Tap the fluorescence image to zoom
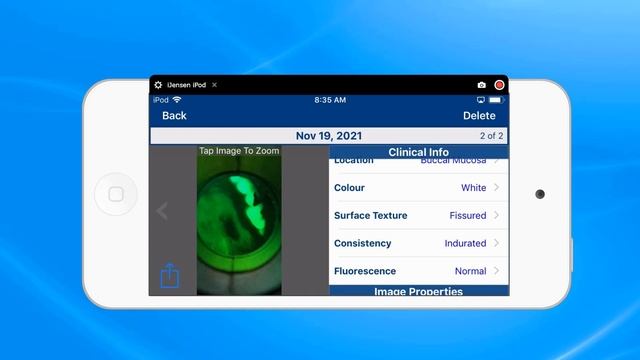The width and height of the screenshot is (640, 360). coord(239,220)
